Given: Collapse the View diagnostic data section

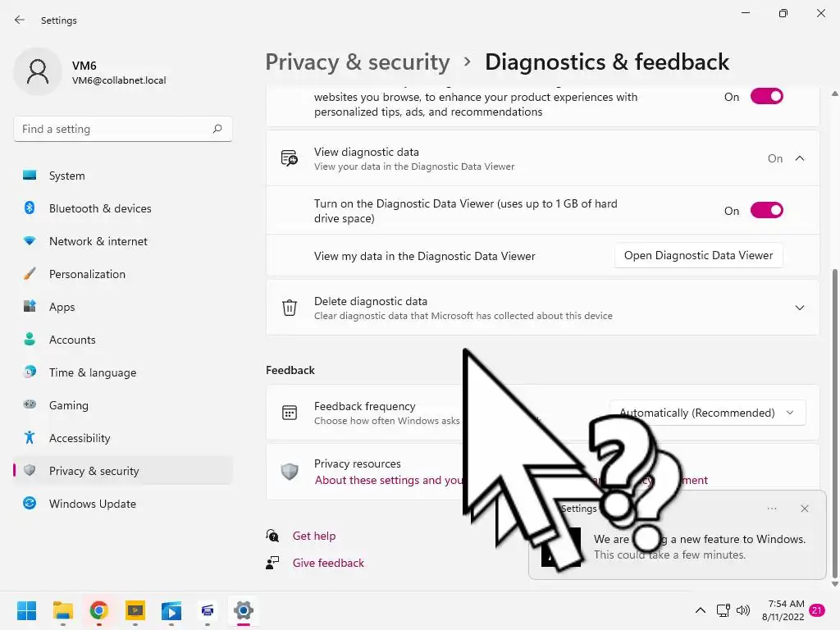Looking at the screenshot, I should pos(800,158).
